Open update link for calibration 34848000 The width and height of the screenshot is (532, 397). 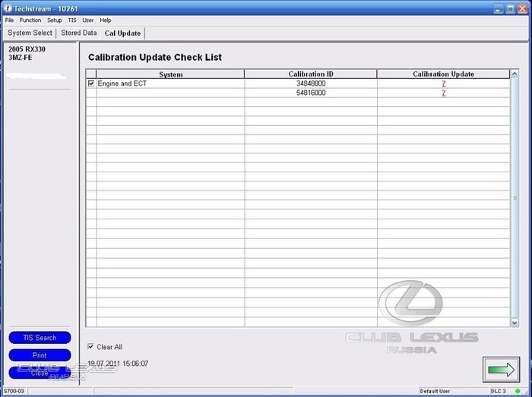(443, 83)
